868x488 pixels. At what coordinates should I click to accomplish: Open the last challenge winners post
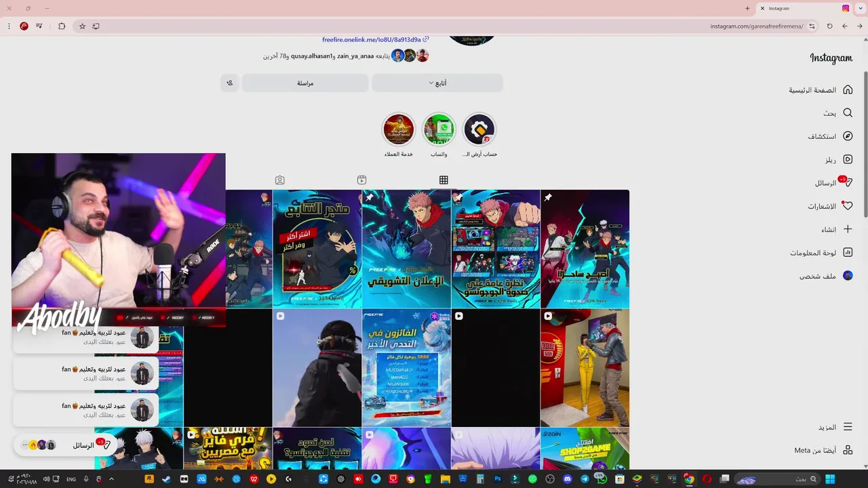tap(406, 368)
